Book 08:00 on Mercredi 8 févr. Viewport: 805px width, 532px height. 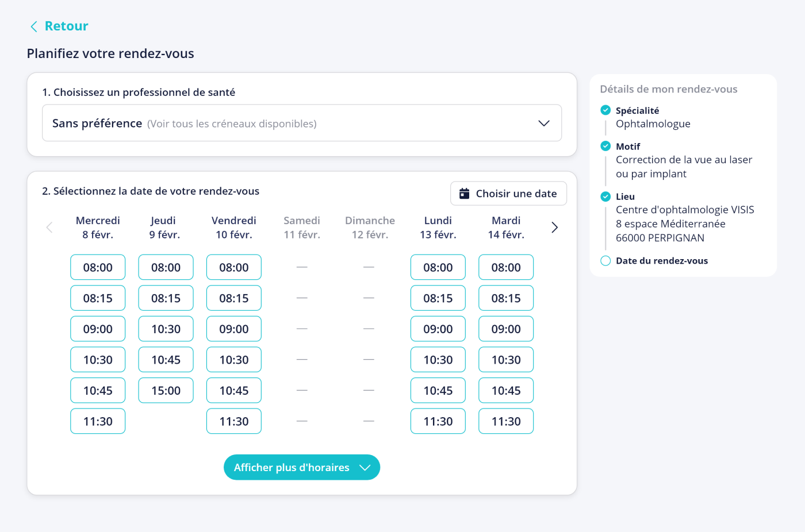(x=98, y=267)
